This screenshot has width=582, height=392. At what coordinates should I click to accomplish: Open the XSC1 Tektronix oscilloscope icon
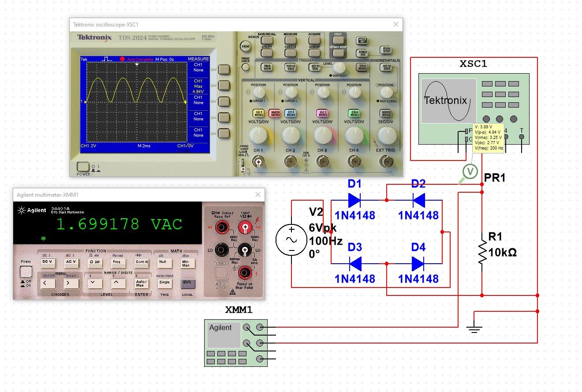pos(474,108)
